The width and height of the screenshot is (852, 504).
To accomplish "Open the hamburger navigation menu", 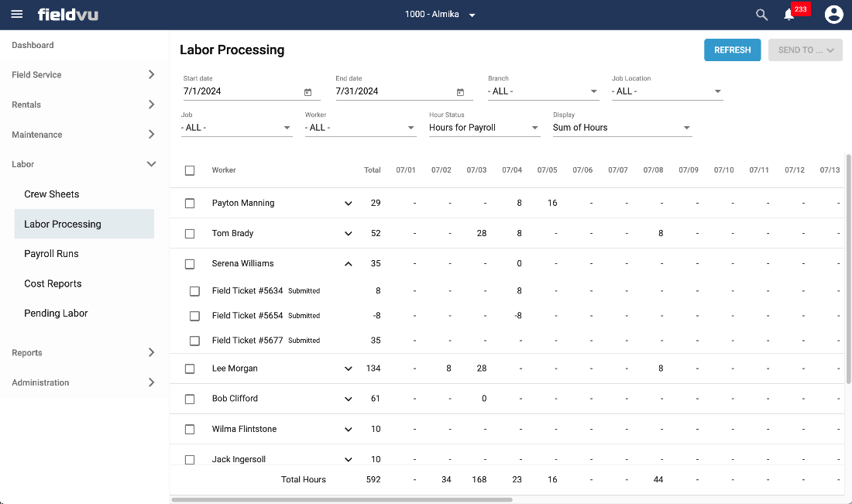I will [17, 15].
